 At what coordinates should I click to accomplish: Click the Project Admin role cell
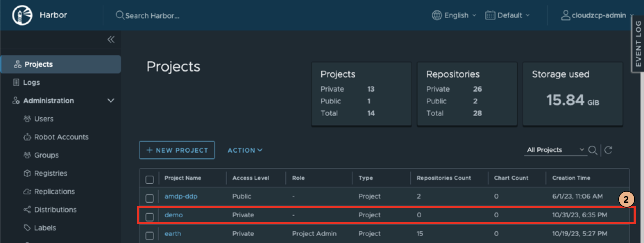tap(314, 234)
